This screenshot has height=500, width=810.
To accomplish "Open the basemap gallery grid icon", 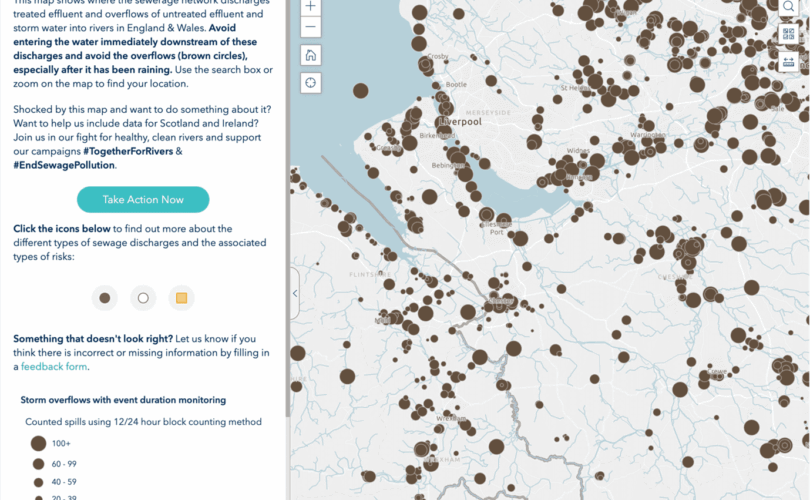I will (x=788, y=34).
